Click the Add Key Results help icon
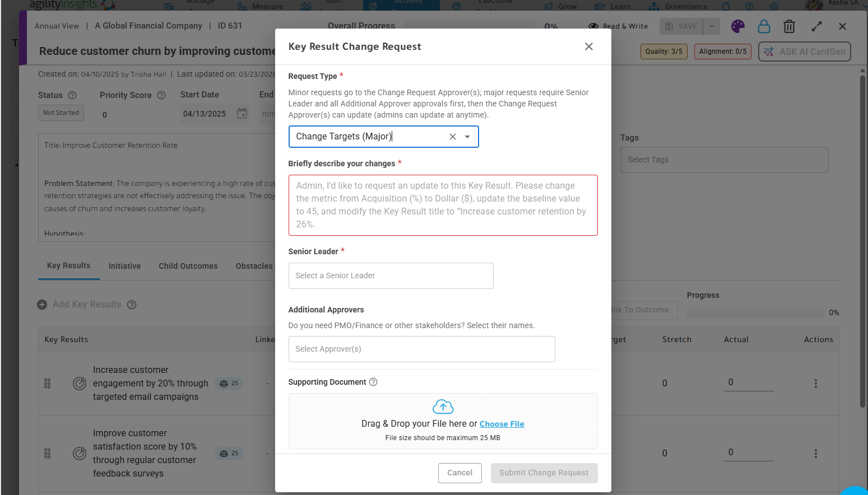The height and width of the screenshot is (495, 868). pos(132,305)
